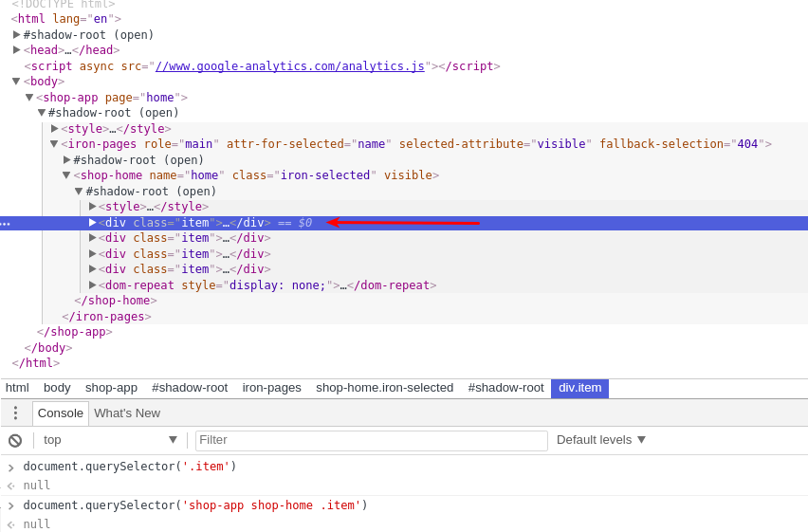Expand the dom-repeat element
This screenshot has height=532, width=808.
pyautogui.click(x=93, y=285)
